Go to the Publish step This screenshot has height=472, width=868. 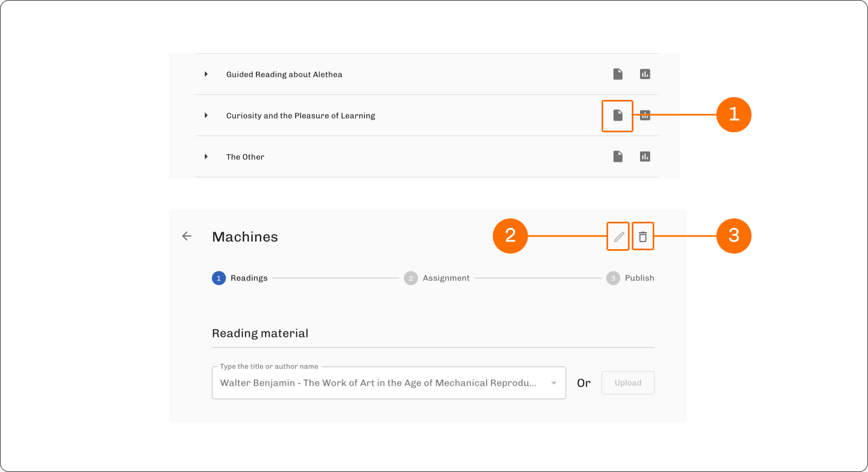pos(630,278)
